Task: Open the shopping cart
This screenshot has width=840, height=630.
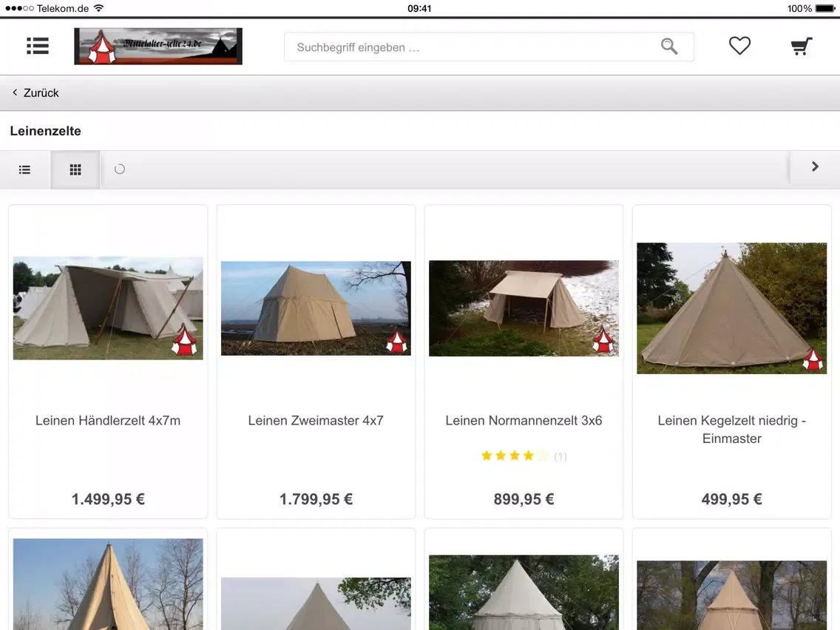Action: tap(802, 46)
